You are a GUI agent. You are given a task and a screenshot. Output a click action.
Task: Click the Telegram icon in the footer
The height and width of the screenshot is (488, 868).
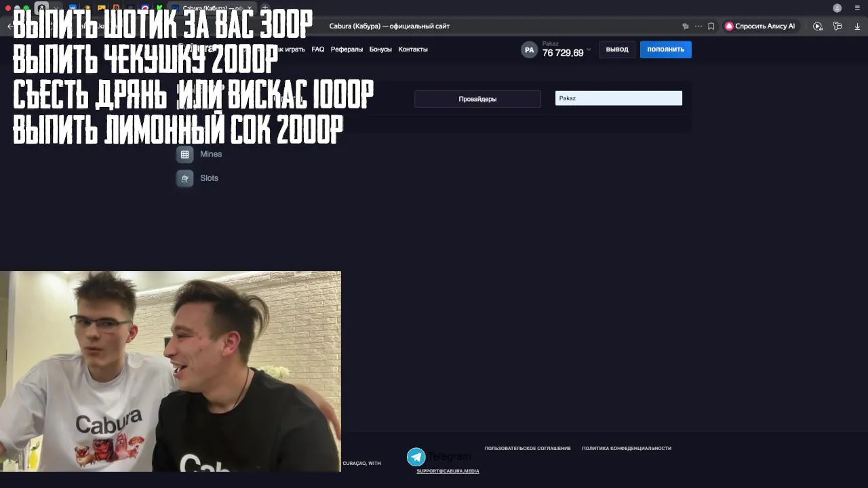(416, 457)
